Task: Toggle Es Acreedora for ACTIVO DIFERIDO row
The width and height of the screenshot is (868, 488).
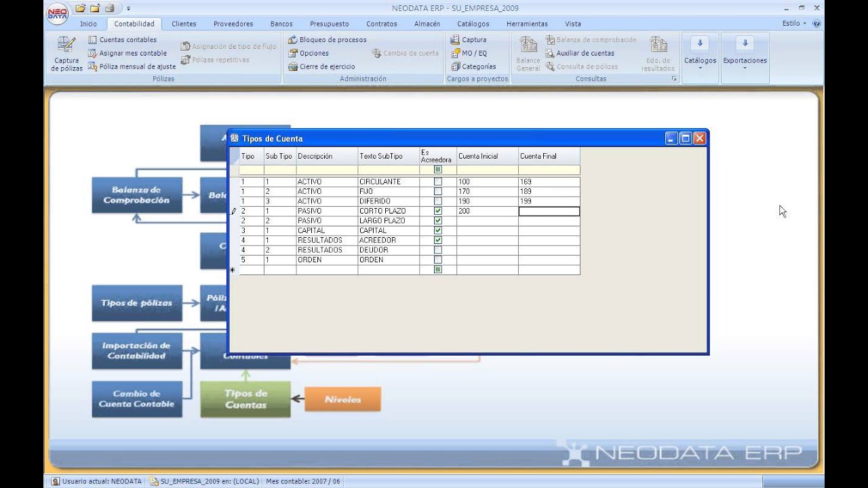Action: click(x=438, y=201)
